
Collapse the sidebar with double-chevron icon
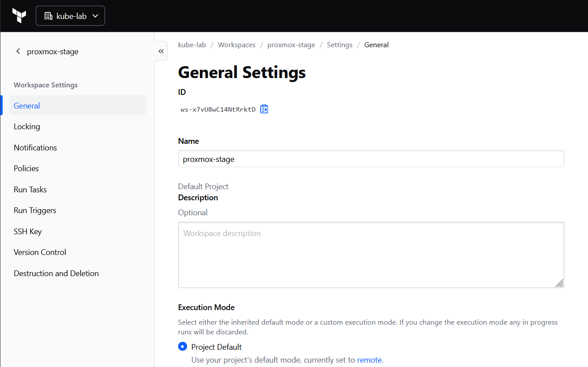click(161, 51)
